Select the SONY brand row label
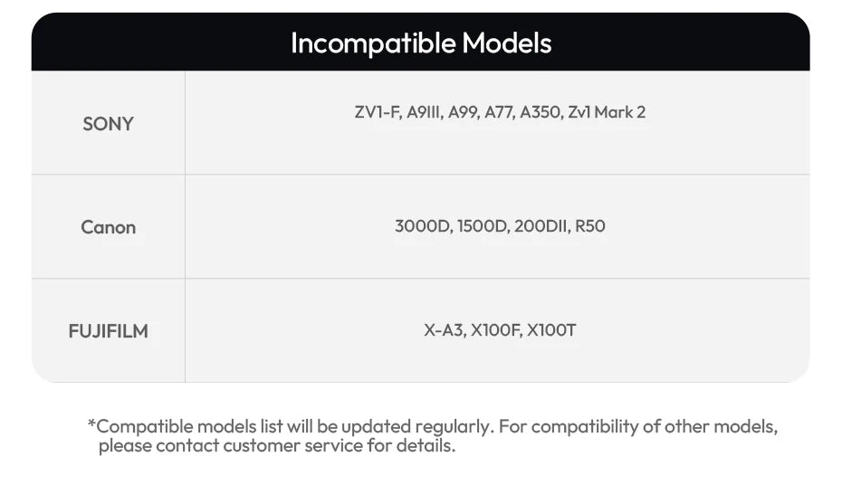Viewport: 842px width, 504px height. click(108, 124)
